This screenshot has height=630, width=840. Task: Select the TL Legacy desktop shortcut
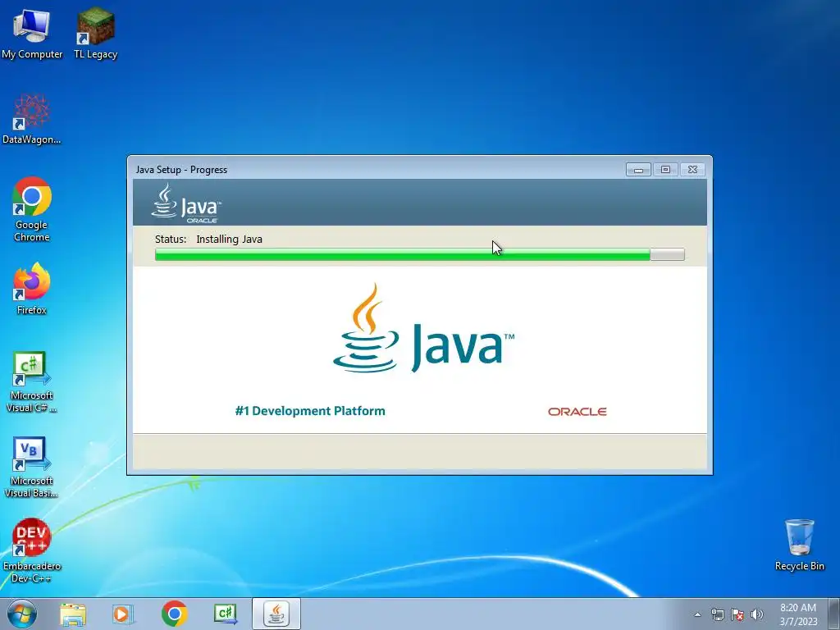click(95, 34)
